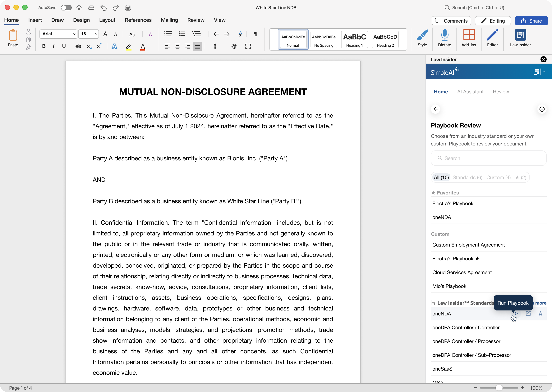Open the References ribbon tab
Image resolution: width=552 pixels, height=392 pixels.
click(x=138, y=20)
